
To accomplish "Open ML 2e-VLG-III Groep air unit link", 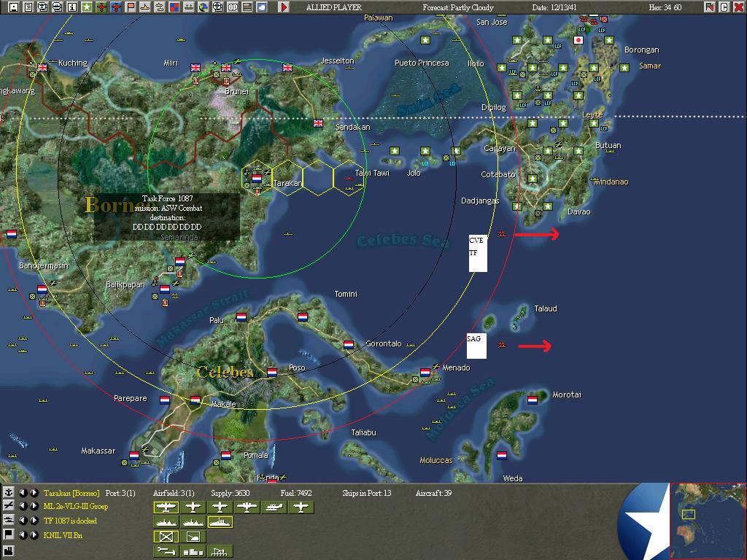I will (76, 506).
